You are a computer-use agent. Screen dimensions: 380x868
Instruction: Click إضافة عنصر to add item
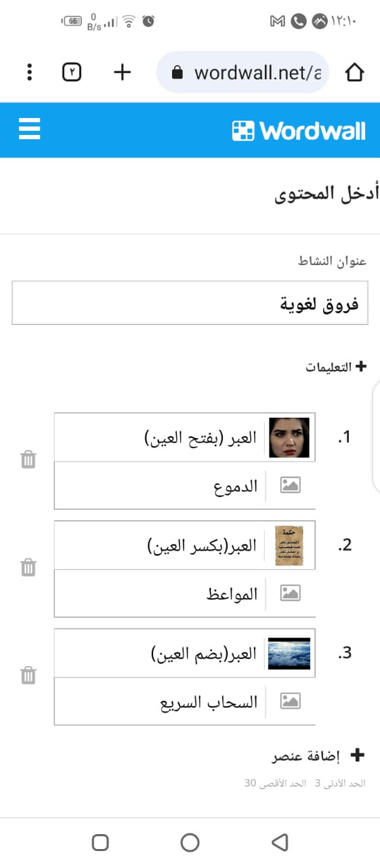pos(318,755)
